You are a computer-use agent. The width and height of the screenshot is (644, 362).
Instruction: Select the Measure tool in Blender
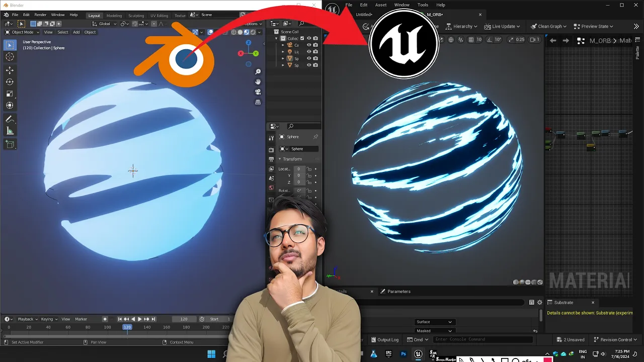point(10,131)
